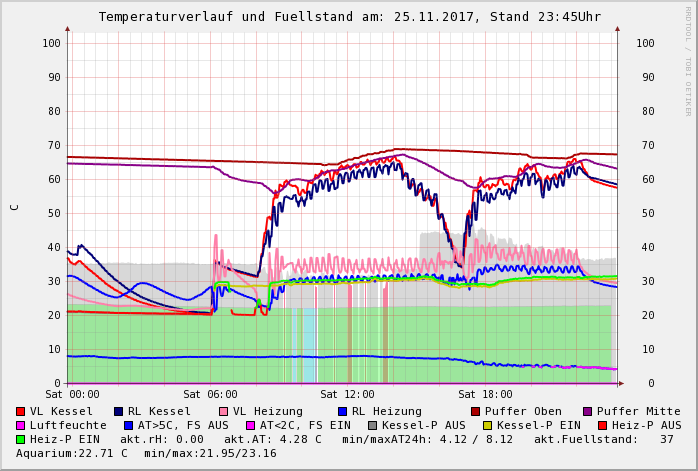The width and height of the screenshot is (698, 471).
Task: Click the magenta Luftfeuchte legend swatch
Action: click(x=21, y=426)
